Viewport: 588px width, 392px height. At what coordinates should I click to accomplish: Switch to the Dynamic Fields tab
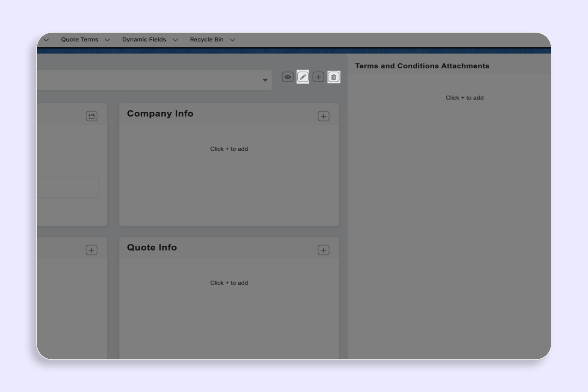point(144,39)
